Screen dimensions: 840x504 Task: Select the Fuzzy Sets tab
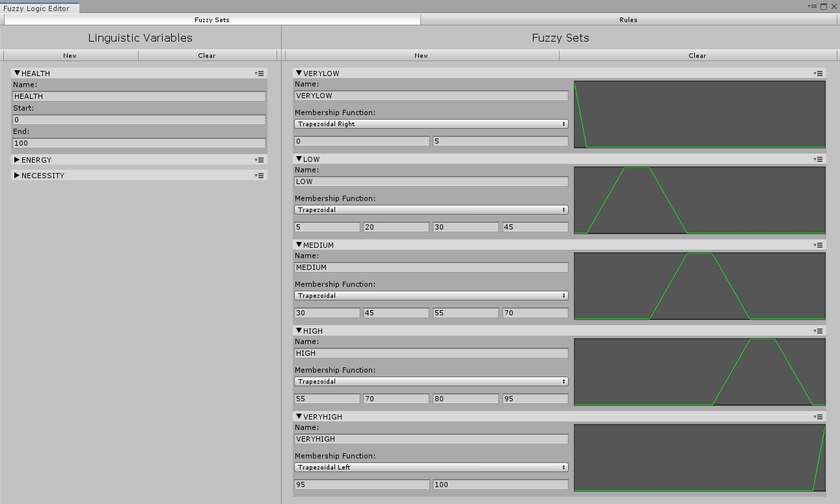point(211,20)
